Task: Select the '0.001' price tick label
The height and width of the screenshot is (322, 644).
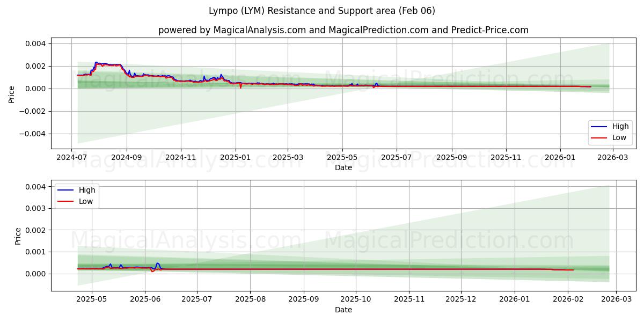Action: [36, 252]
